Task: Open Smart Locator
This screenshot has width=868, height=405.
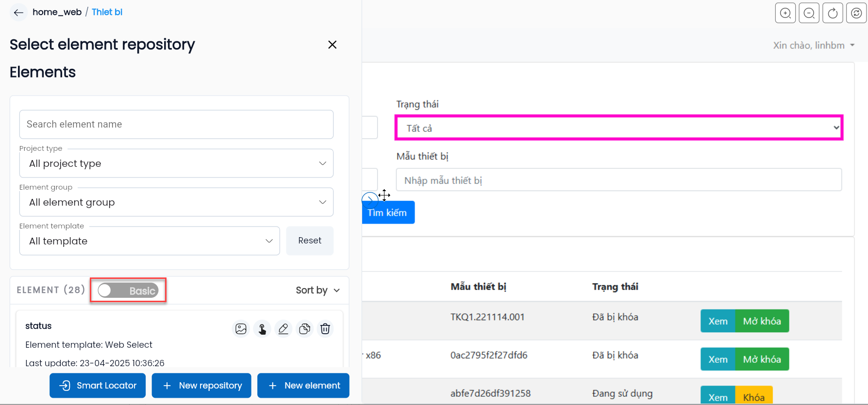Action: click(98, 386)
